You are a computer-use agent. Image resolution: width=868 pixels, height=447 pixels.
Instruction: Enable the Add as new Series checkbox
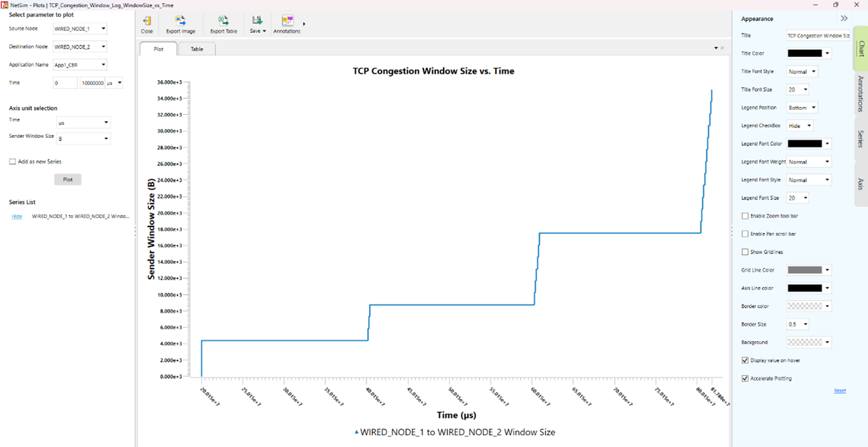pos(12,161)
